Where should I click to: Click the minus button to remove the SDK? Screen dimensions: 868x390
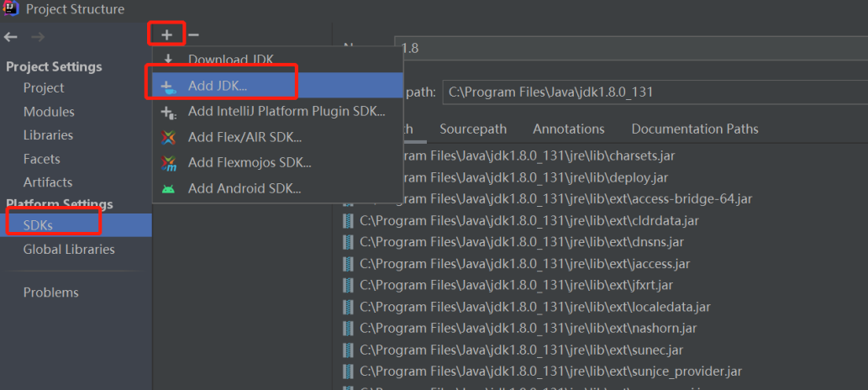[x=193, y=35]
